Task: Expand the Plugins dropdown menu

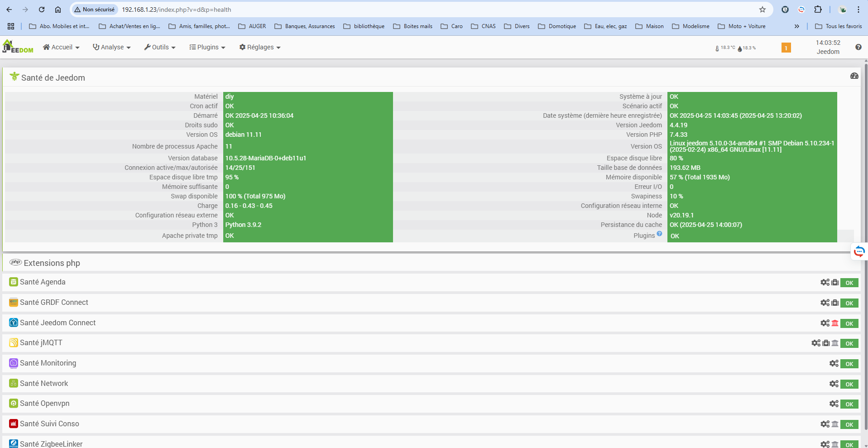Action: click(x=207, y=47)
